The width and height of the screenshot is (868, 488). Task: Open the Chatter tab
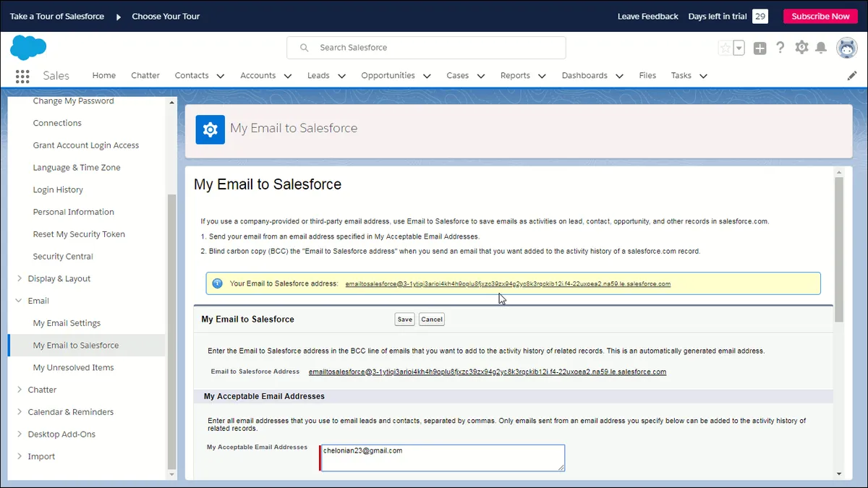[145, 75]
